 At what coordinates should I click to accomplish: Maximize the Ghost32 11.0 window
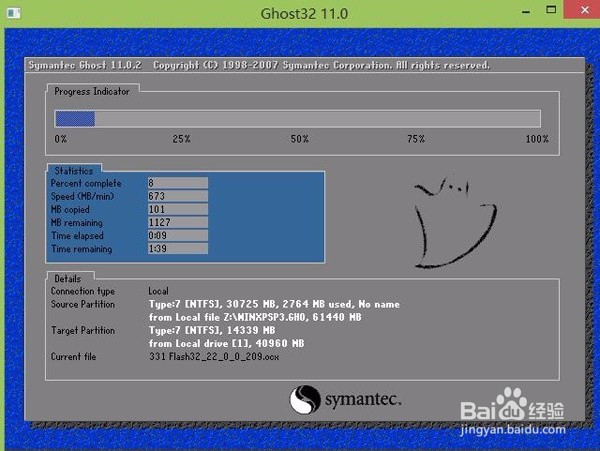tap(551, 10)
